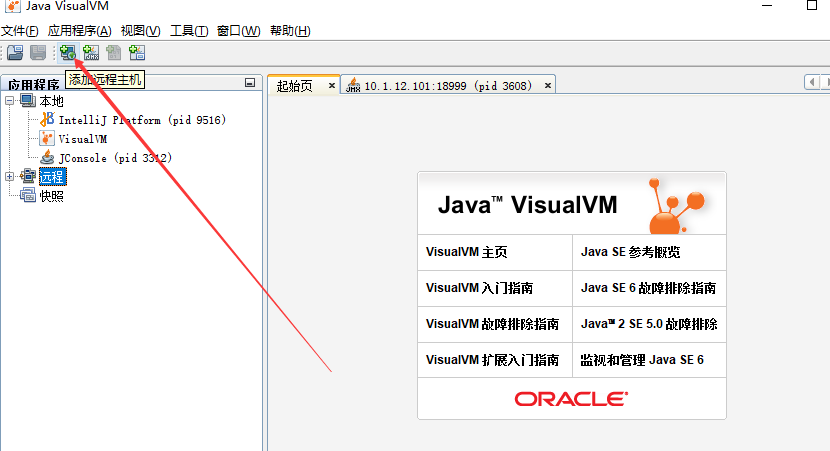Image resolution: width=830 pixels, height=451 pixels.
Task: Click the ORACLE logo
Action: [572, 399]
